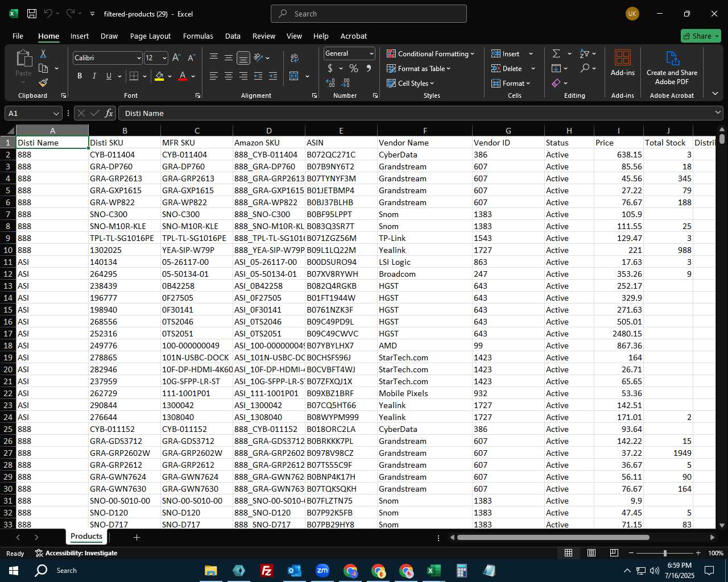Open the Acrobat tab
728x582 pixels.
(354, 36)
